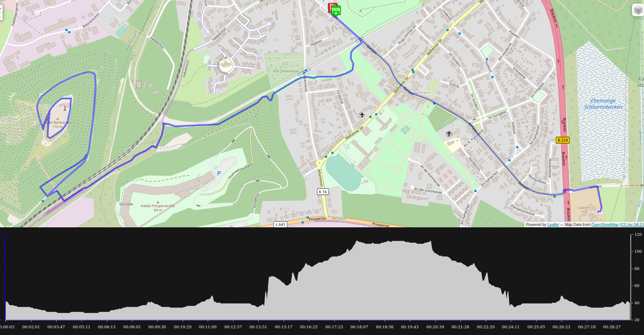
Task: Click the church cross near An St. Franziskus
Action: [x=449, y=134]
